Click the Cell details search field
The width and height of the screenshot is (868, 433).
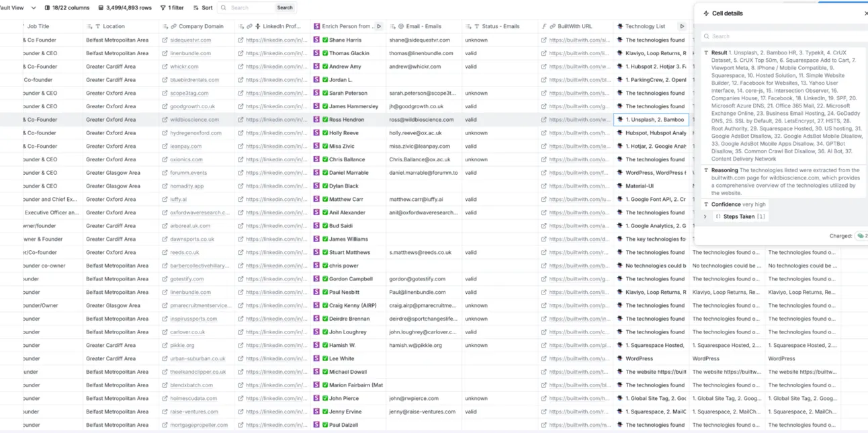pos(783,36)
